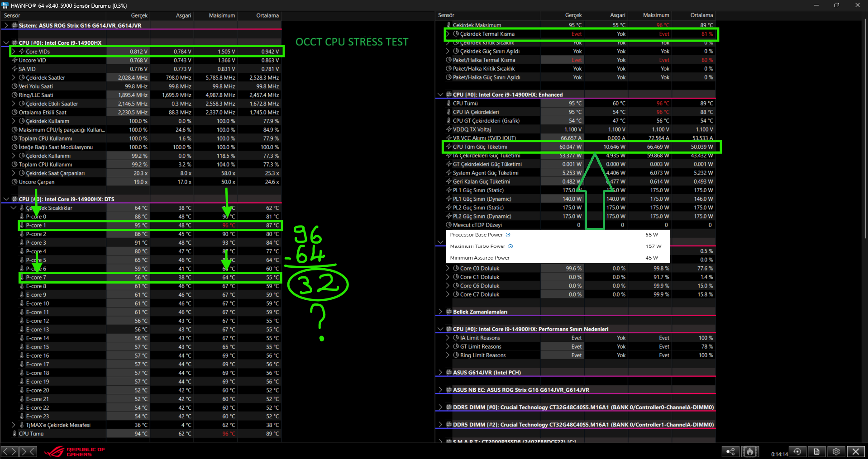
Task: Reset sensor min/max values with clock icon
Action: click(x=797, y=451)
